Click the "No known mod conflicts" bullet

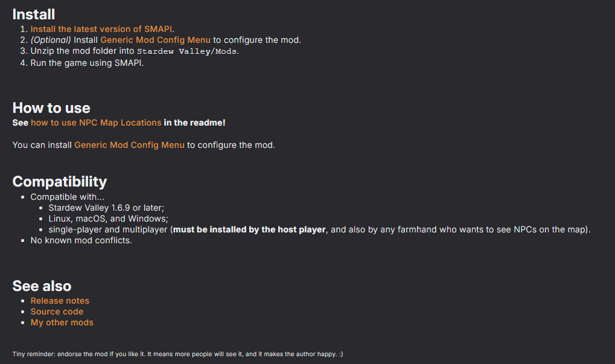(x=81, y=240)
